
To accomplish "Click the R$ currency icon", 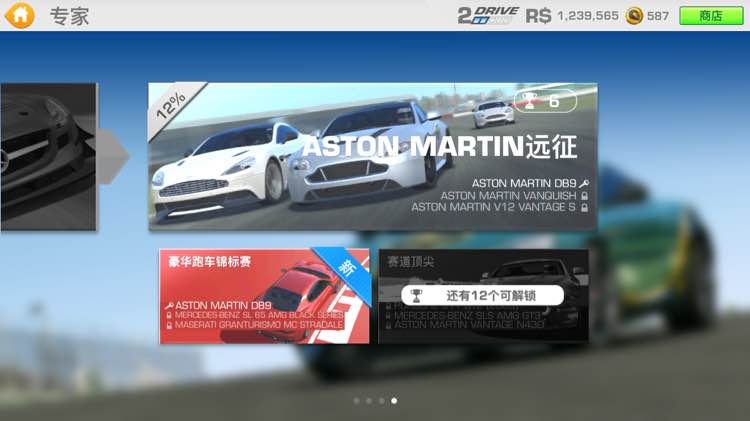I will coord(539,16).
